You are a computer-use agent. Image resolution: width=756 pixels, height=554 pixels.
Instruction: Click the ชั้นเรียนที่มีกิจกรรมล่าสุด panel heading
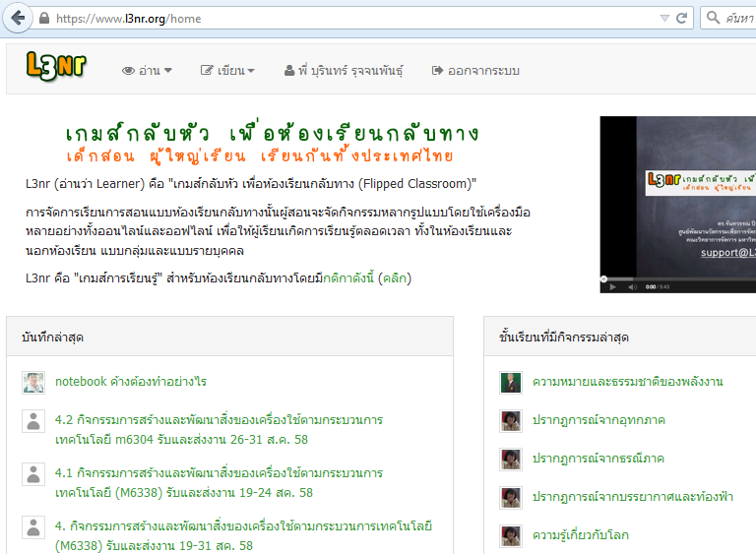pyautogui.click(x=564, y=338)
